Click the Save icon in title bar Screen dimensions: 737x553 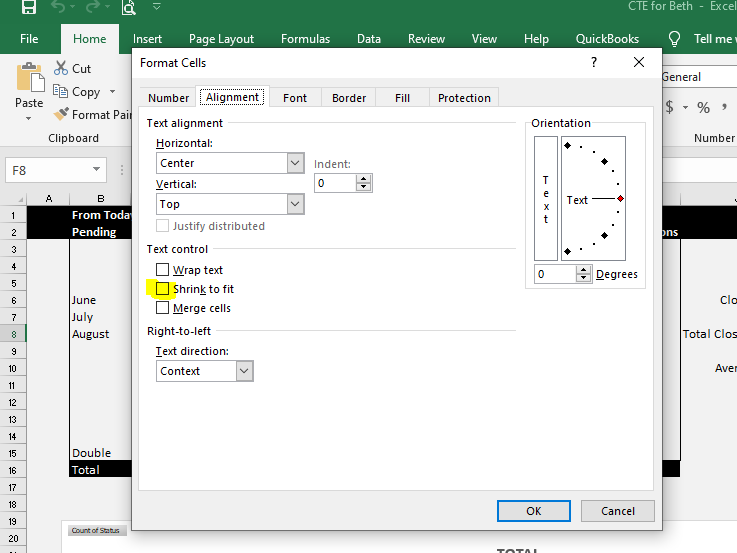pyautogui.click(x=29, y=7)
